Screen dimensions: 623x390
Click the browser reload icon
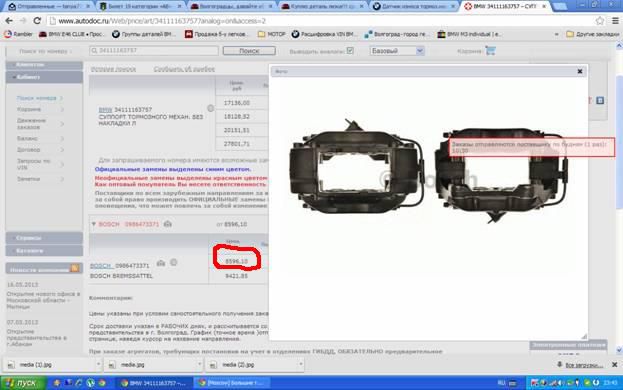(37, 21)
